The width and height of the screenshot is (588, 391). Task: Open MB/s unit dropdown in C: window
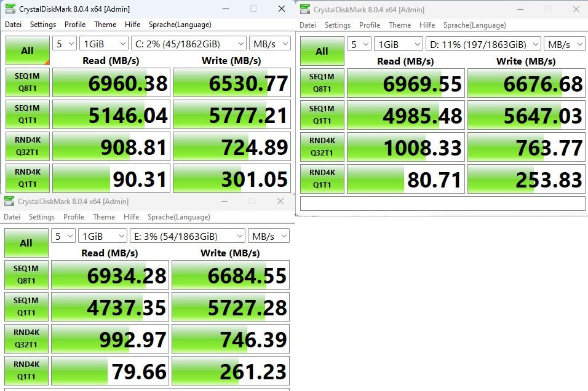(x=270, y=44)
